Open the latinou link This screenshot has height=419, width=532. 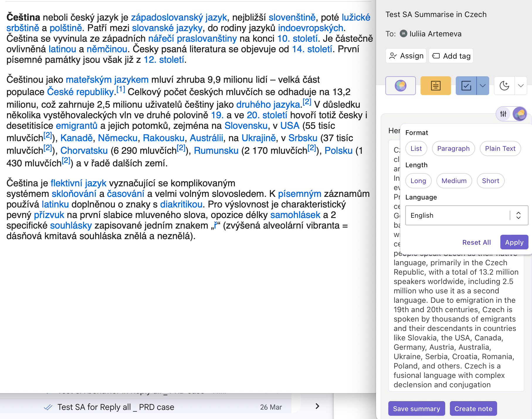tap(62, 49)
